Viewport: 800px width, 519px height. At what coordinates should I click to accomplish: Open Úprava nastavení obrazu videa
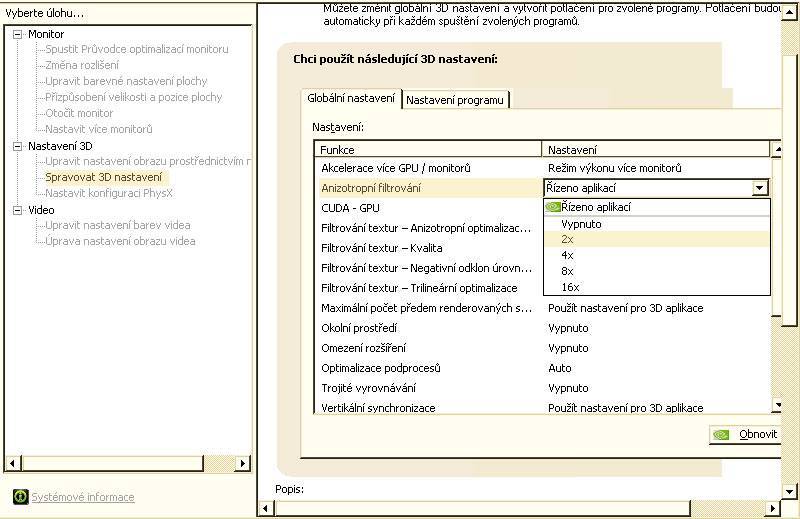tap(120, 241)
